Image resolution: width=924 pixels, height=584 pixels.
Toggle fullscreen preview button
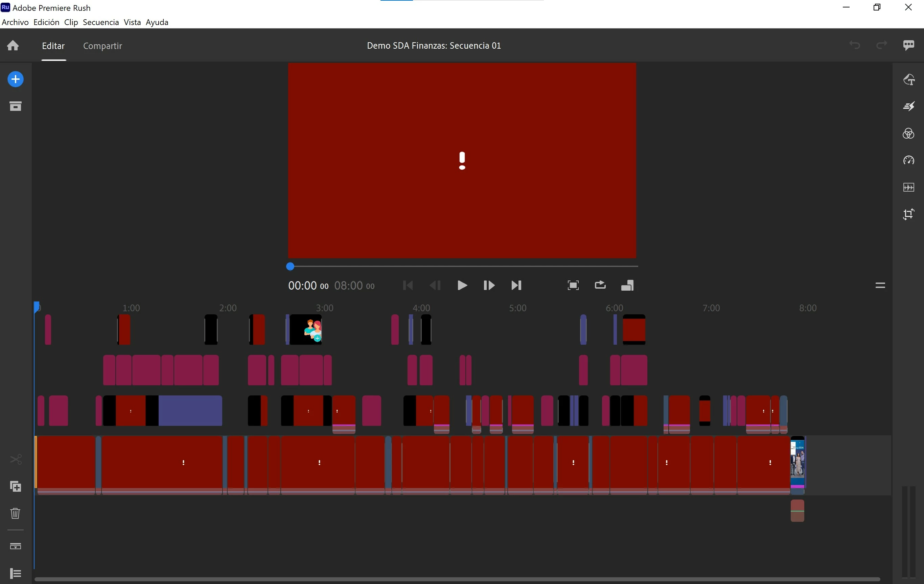pyautogui.click(x=573, y=285)
